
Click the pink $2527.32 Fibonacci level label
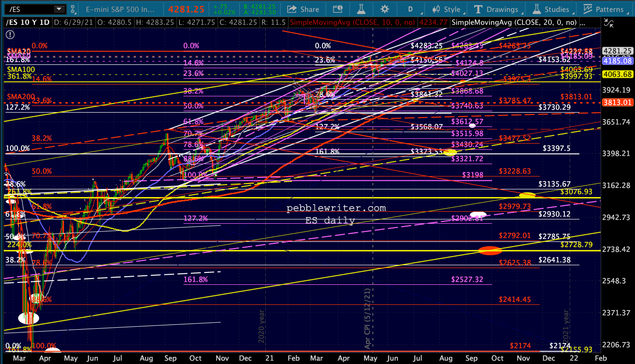(x=467, y=280)
